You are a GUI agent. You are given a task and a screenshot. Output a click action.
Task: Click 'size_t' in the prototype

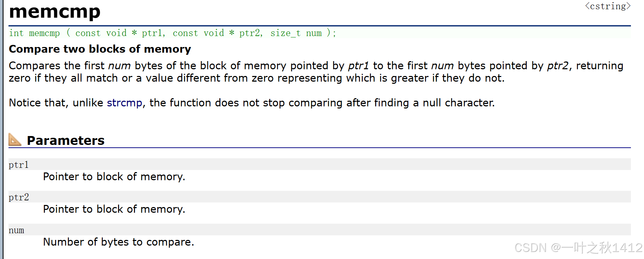pos(285,33)
